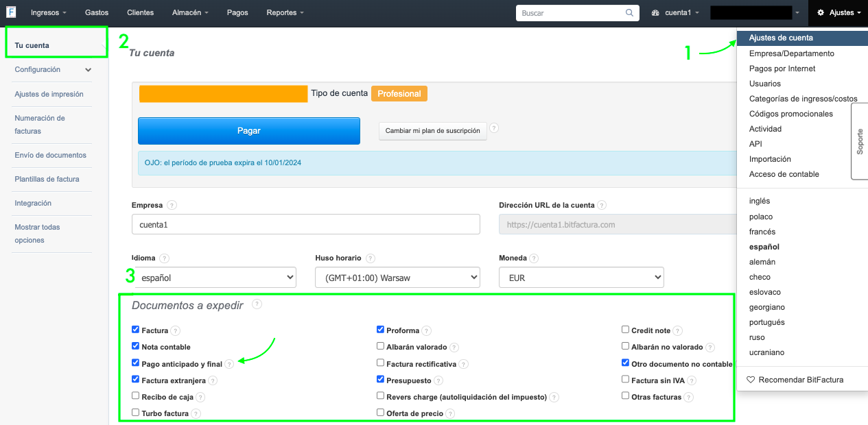Click help icon beside Pago anticipado y final

(229, 364)
